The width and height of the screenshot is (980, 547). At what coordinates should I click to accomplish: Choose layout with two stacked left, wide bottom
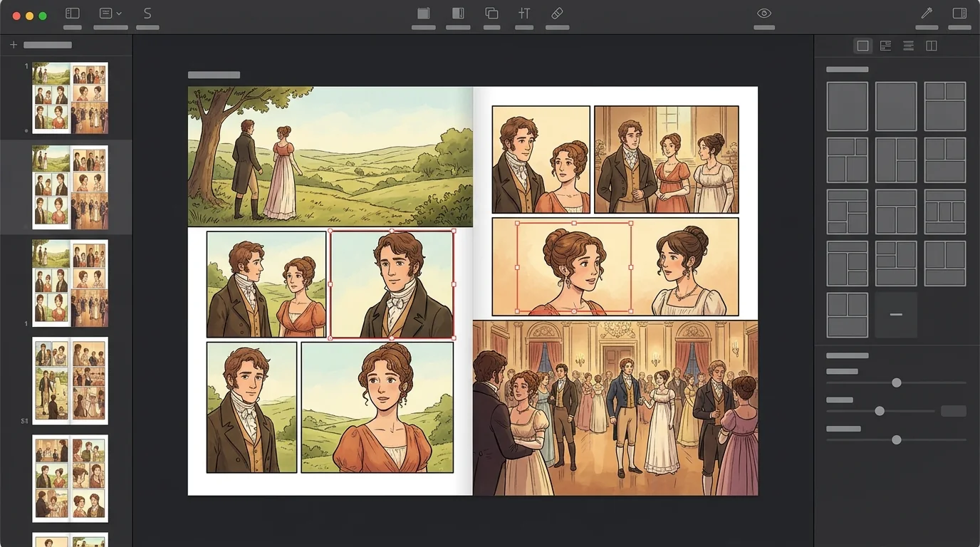click(x=896, y=264)
